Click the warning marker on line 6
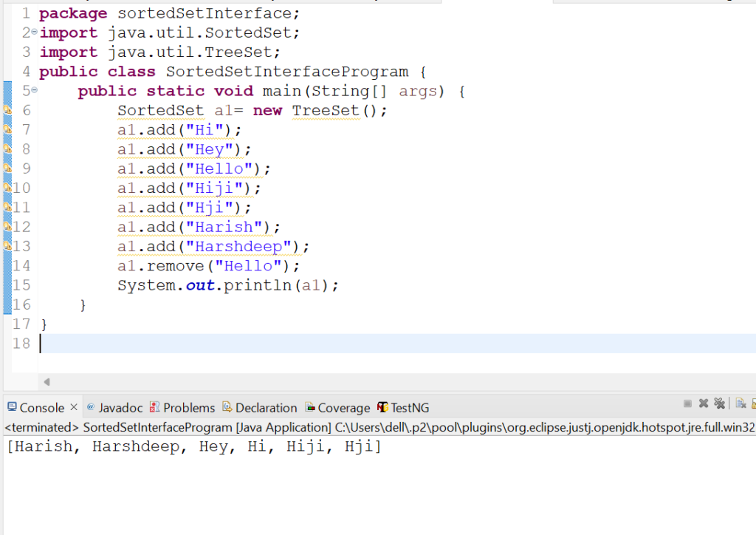 click(7, 111)
